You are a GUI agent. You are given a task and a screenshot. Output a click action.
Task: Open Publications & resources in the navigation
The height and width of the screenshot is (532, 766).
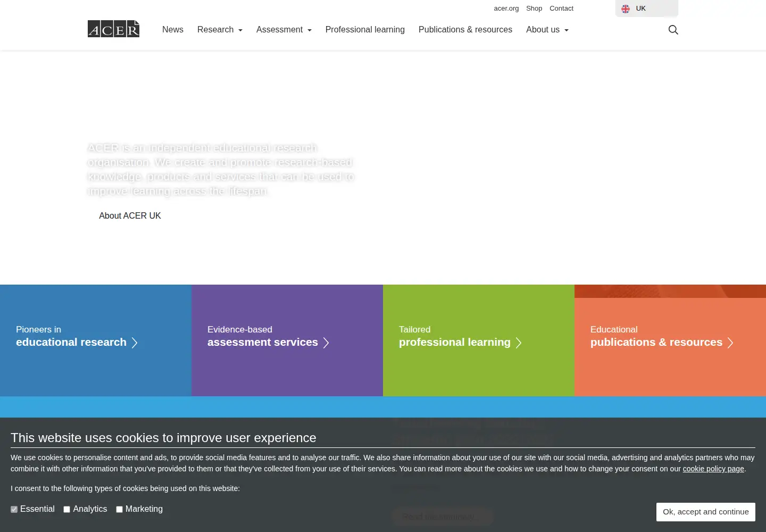[465, 30]
